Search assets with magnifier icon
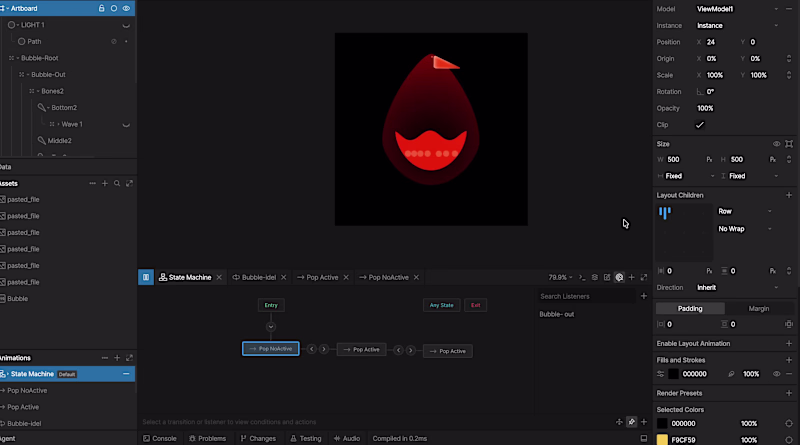 click(x=117, y=183)
